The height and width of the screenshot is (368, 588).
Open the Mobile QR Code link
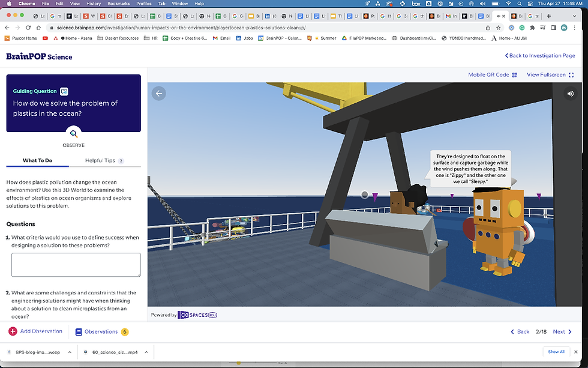click(x=493, y=74)
